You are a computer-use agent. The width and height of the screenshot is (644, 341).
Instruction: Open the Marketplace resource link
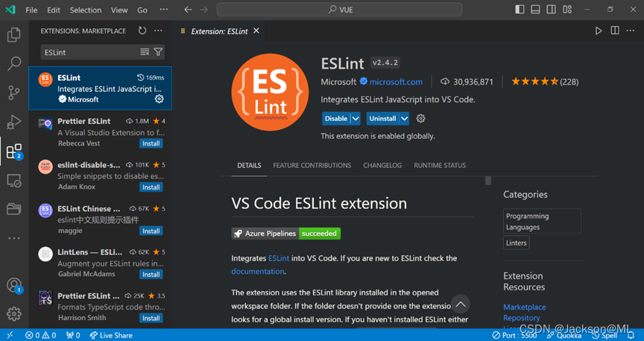525,307
